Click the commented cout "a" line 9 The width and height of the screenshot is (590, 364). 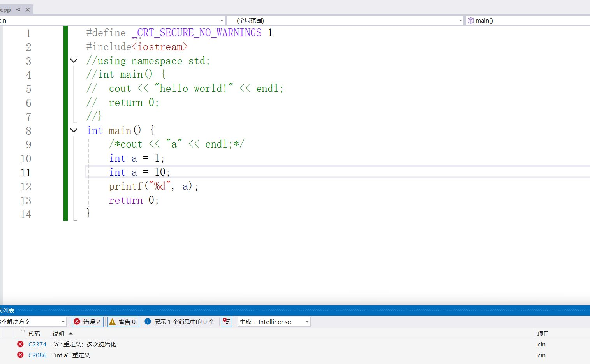coord(177,144)
